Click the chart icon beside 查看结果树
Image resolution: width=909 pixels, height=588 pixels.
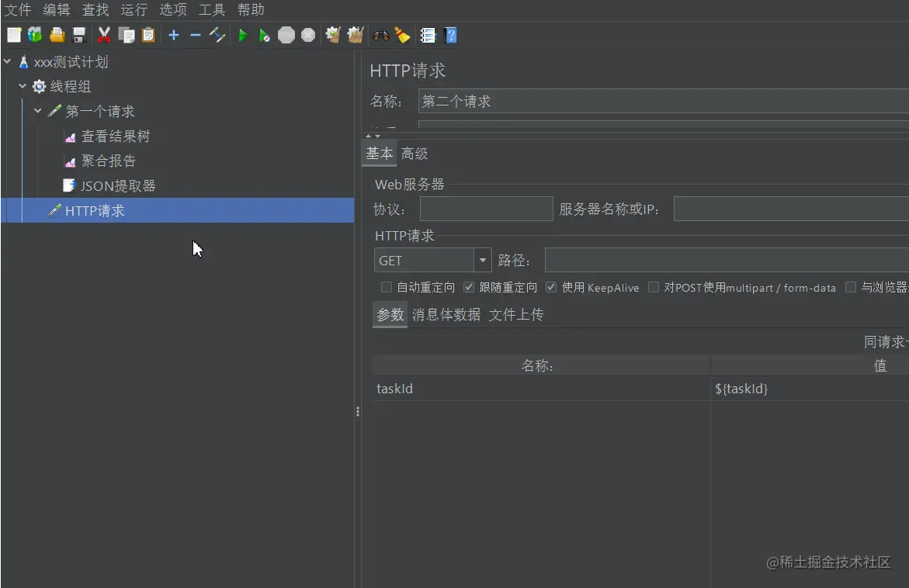(x=70, y=137)
